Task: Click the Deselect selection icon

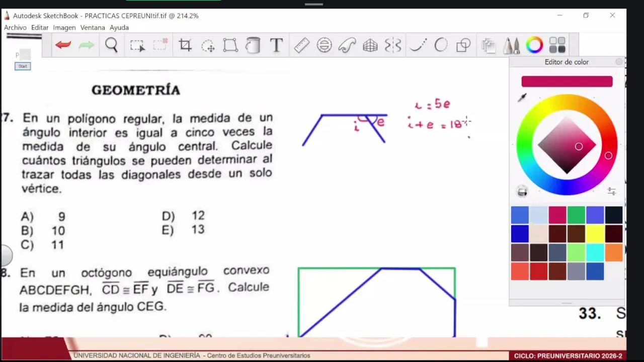Action: pos(160,45)
